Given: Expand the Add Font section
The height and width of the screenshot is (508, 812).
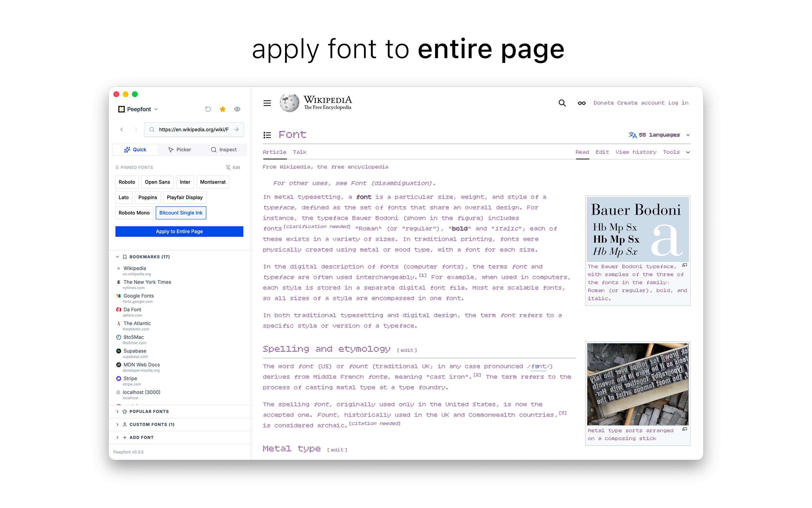Looking at the screenshot, I should [x=180, y=437].
